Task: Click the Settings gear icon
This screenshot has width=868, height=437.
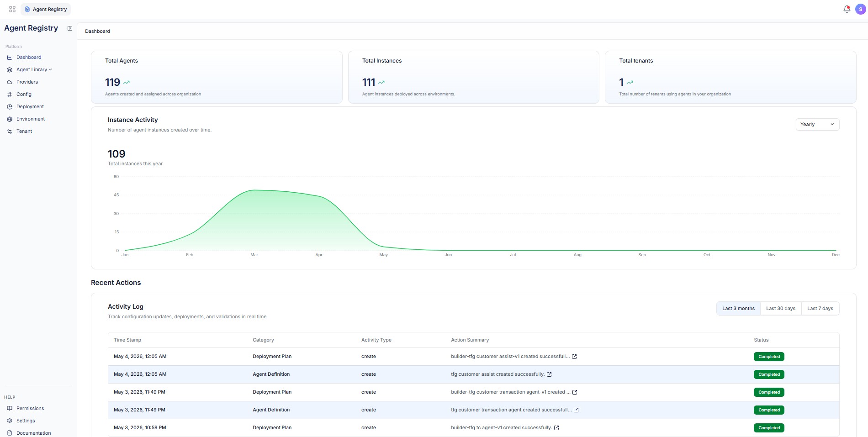Action: [10, 421]
